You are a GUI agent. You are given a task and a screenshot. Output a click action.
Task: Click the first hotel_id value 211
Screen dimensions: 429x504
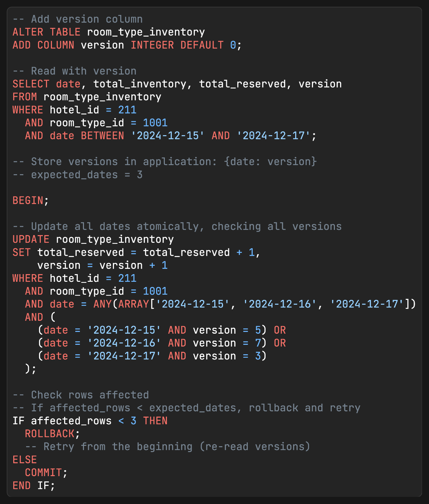[x=127, y=110]
